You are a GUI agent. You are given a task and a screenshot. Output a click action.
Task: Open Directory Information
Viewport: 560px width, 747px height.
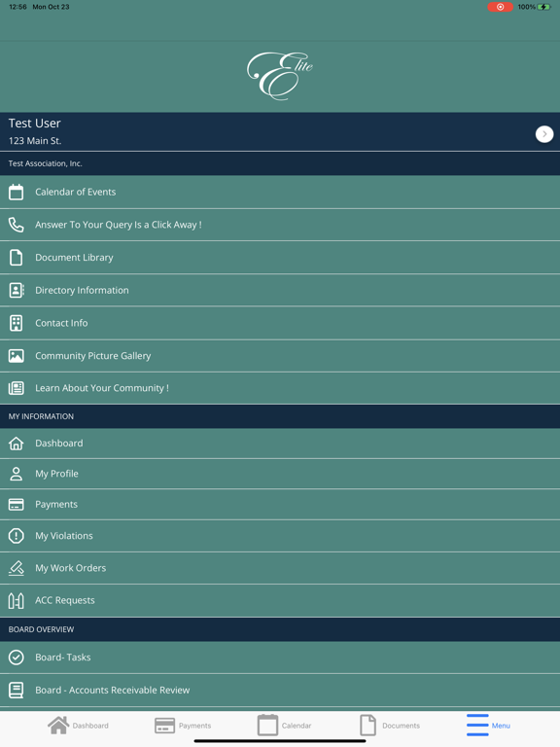[x=280, y=290]
